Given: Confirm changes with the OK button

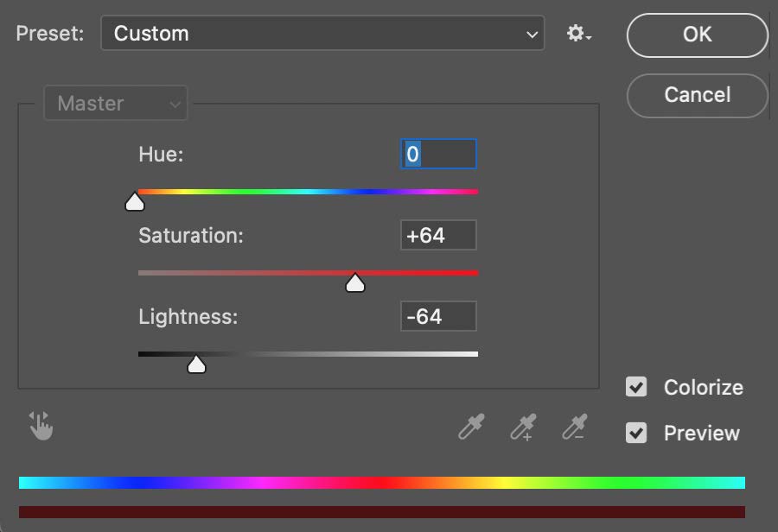Looking at the screenshot, I should 697,35.
